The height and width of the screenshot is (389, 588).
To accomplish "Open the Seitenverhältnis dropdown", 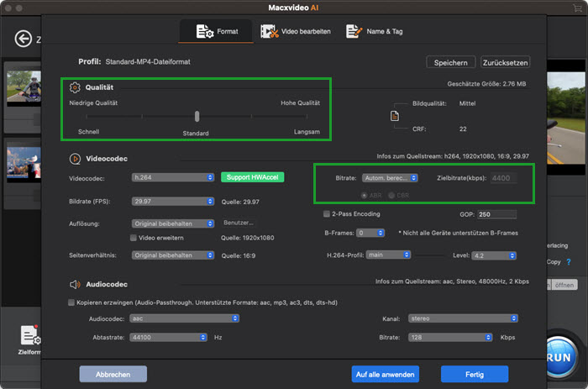I will [x=173, y=255].
